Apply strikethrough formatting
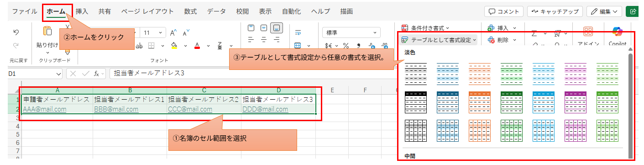Image resolution: width=644 pixels, height=165 pixels. (x=139, y=45)
